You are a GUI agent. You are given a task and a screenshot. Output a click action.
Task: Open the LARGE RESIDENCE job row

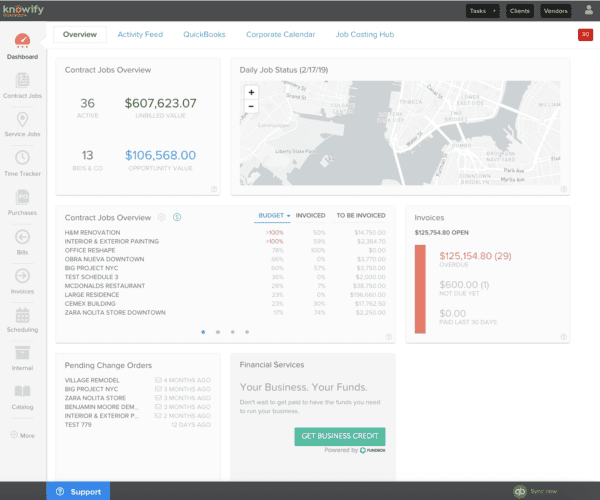(225, 295)
